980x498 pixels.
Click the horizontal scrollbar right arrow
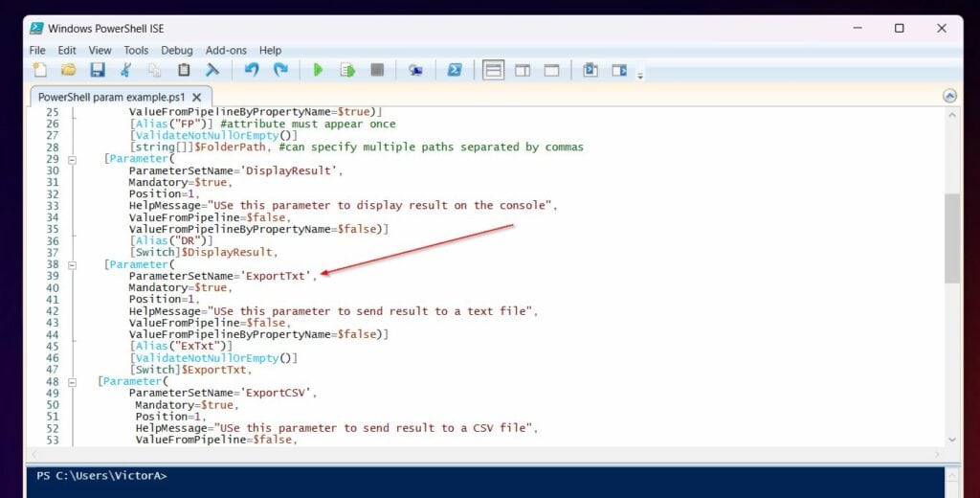937,454
